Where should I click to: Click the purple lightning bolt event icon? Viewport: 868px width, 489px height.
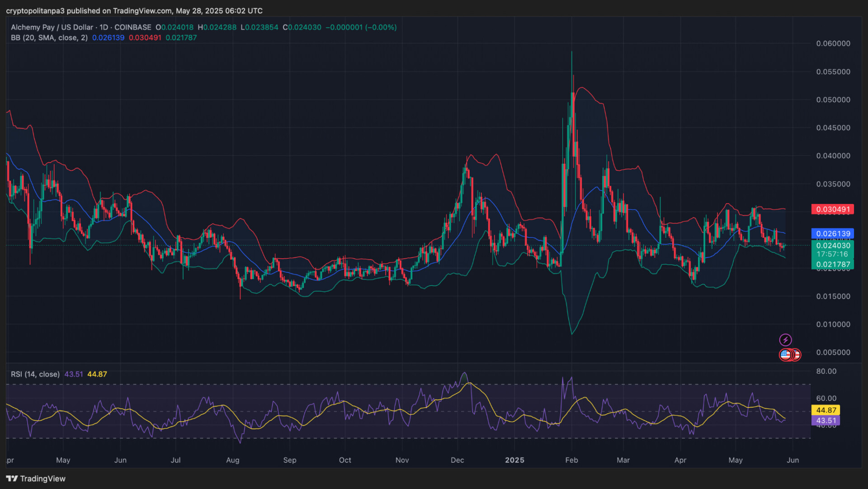click(785, 340)
